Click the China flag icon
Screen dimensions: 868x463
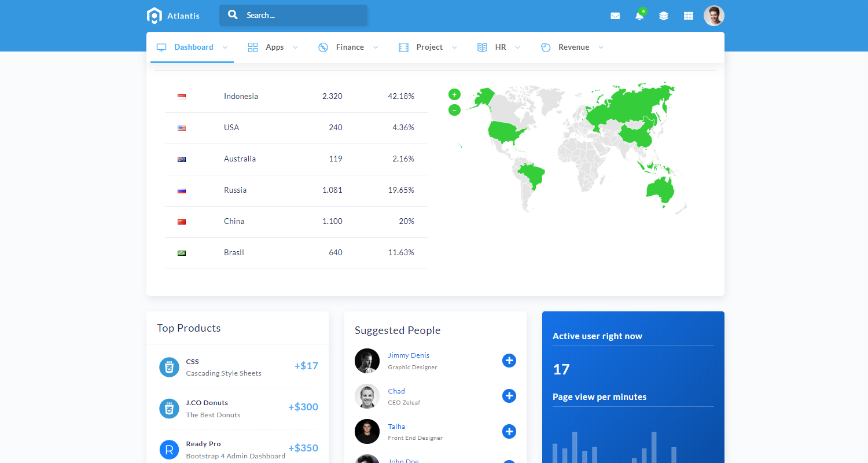[x=182, y=222]
